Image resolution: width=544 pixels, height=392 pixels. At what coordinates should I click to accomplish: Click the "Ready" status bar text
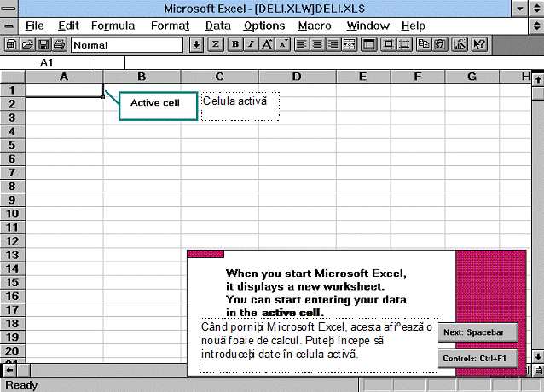pyautogui.click(x=21, y=385)
